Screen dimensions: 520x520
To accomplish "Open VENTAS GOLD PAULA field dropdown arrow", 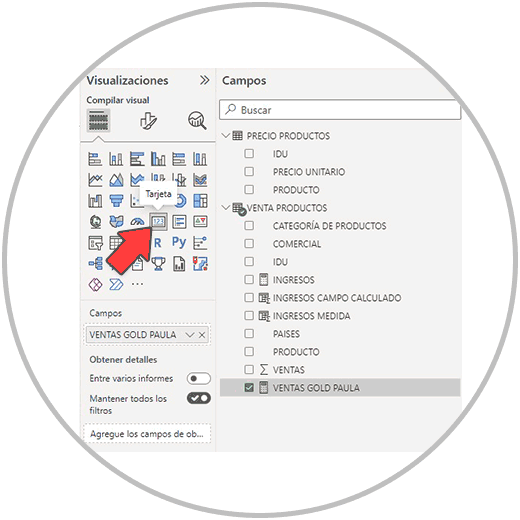I will click(190, 335).
